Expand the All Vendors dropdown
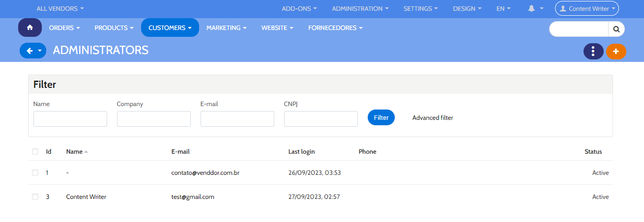 click(x=60, y=8)
